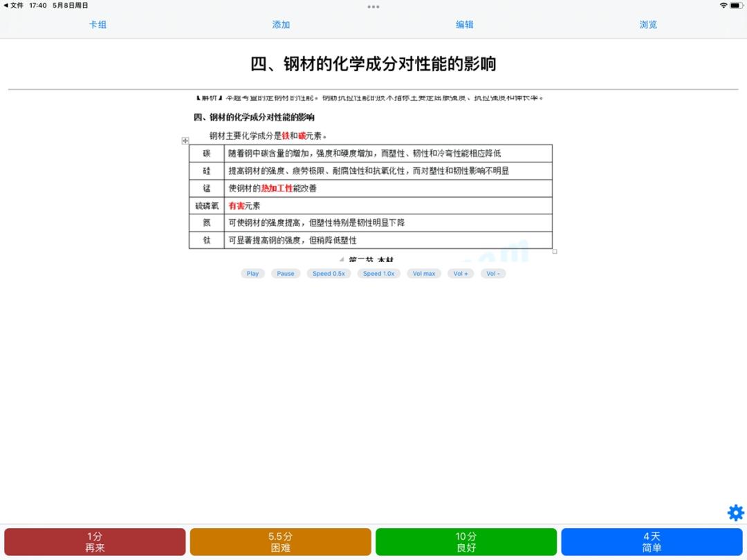
Task: Set playback to Speed 0.5x
Action: pyautogui.click(x=329, y=273)
